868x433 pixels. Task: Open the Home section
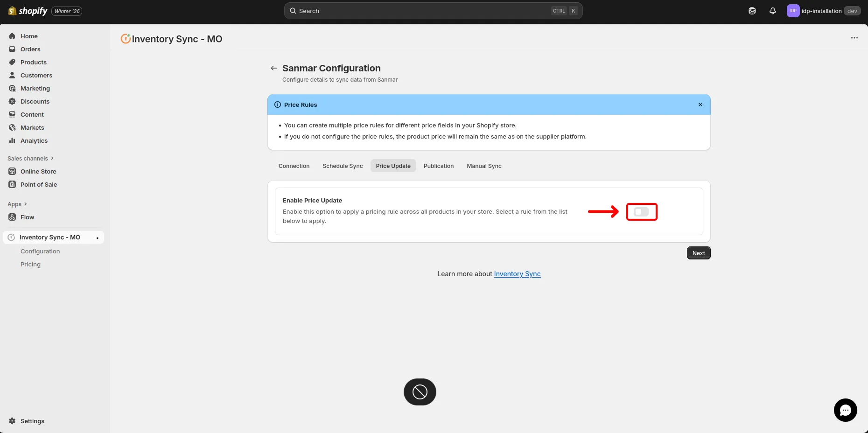(x=29, y=36)
